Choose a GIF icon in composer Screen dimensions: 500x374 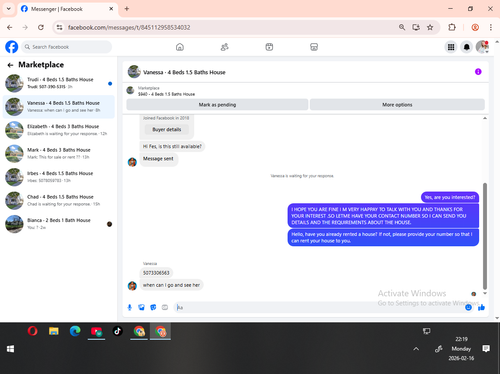(x=165, y=307)
